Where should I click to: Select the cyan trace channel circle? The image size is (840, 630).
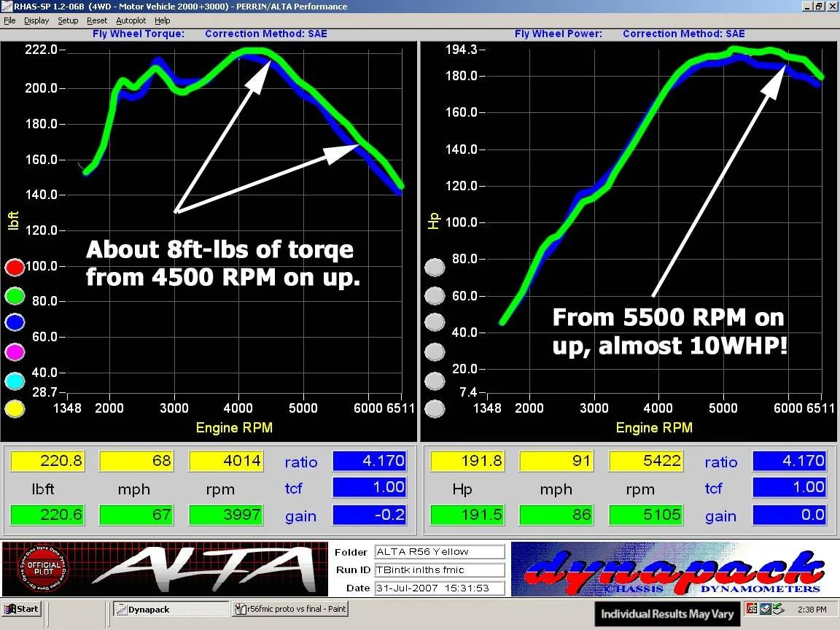coord(15,381)
